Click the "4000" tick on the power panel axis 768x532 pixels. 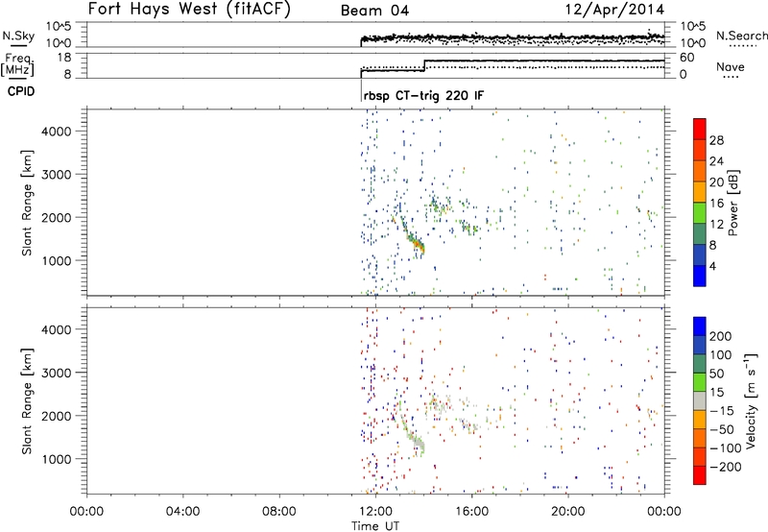coord(57,132)
